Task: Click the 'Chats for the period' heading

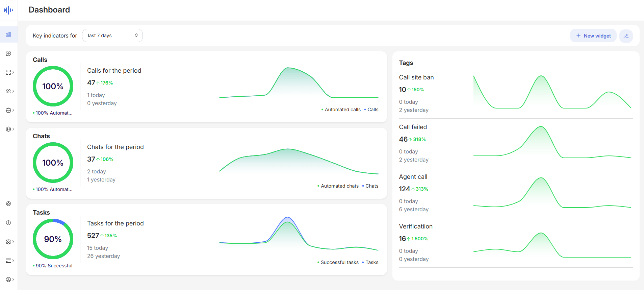Action: 115,147
